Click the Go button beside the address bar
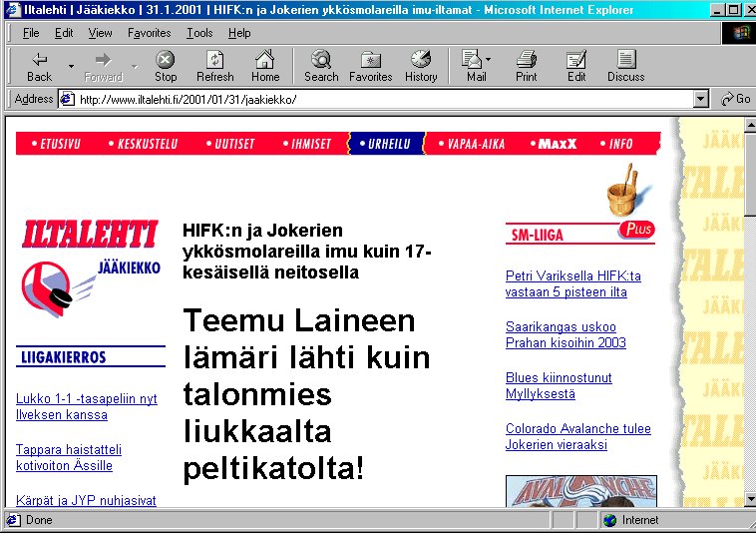Viewport: 756px width, 533px height. pos(735,99)
